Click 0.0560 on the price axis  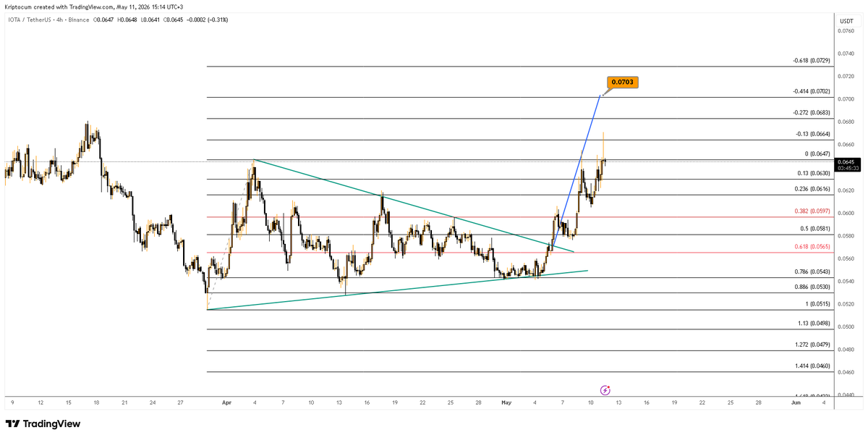(x=846, y=258)
